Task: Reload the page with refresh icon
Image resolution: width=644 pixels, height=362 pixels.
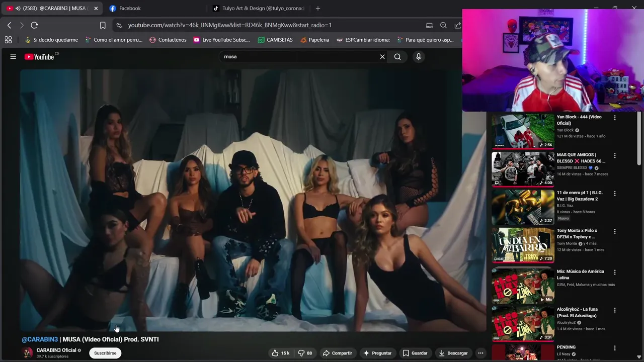Action: tap(34, 25)
